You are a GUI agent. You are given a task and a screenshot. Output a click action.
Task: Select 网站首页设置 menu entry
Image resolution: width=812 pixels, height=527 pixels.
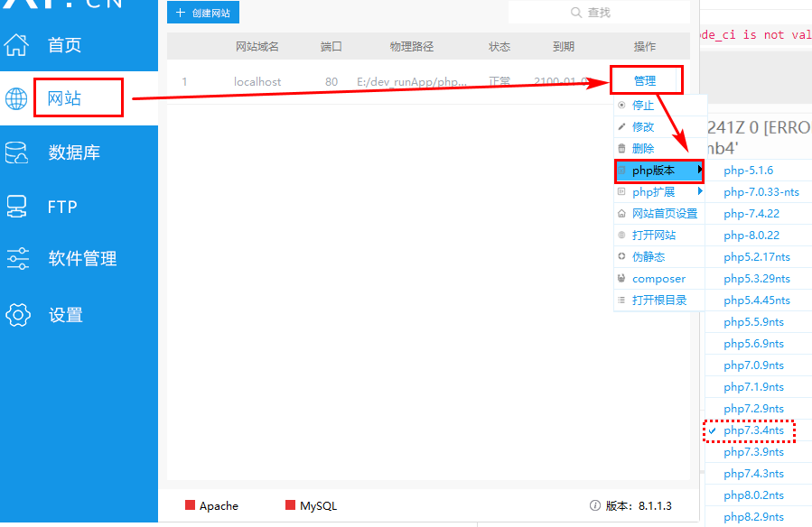659,214
